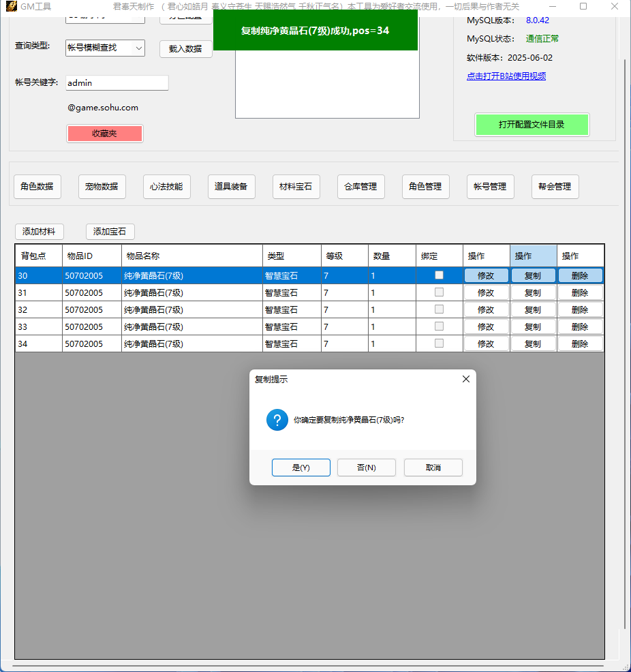Image resolution: width=631 pixels, height=672 pixels.
Task: Close the 复制提示 dialog with X
Action: 466,379
